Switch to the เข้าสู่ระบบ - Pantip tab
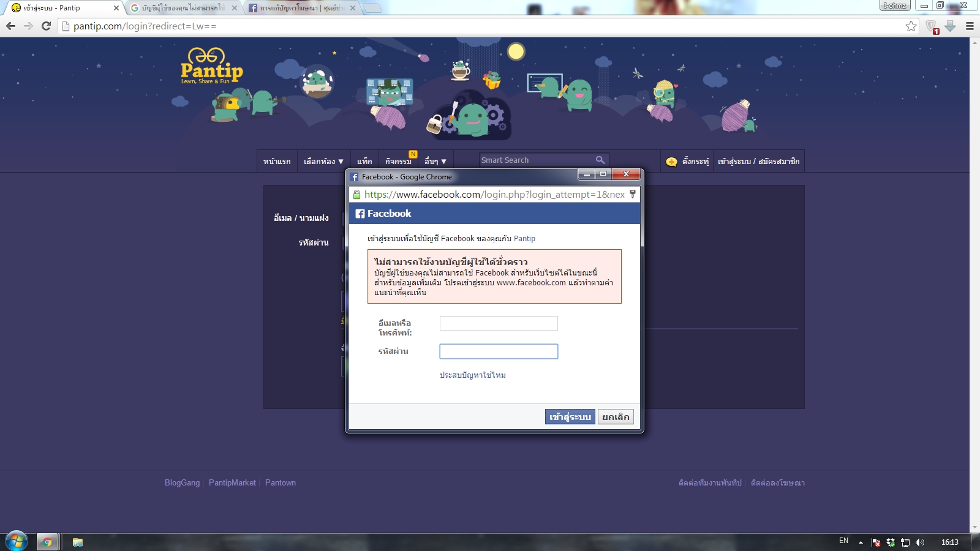 coord(64,8)
